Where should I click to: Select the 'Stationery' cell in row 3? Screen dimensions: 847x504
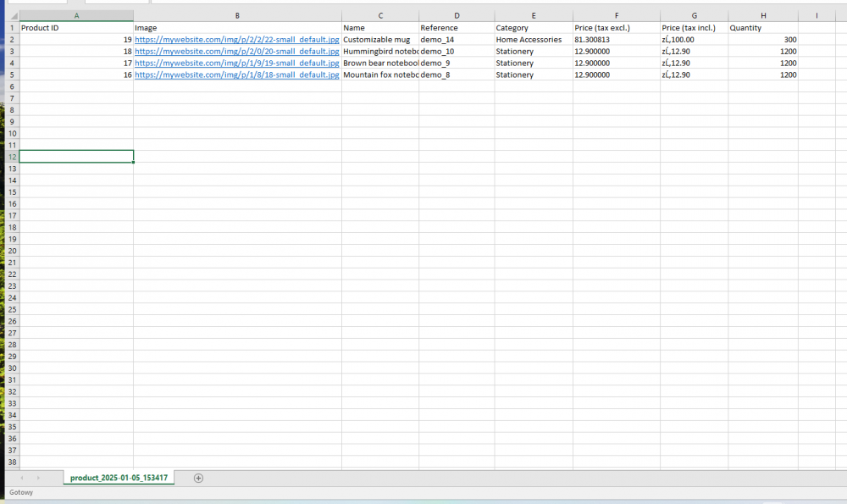point(534,52)
